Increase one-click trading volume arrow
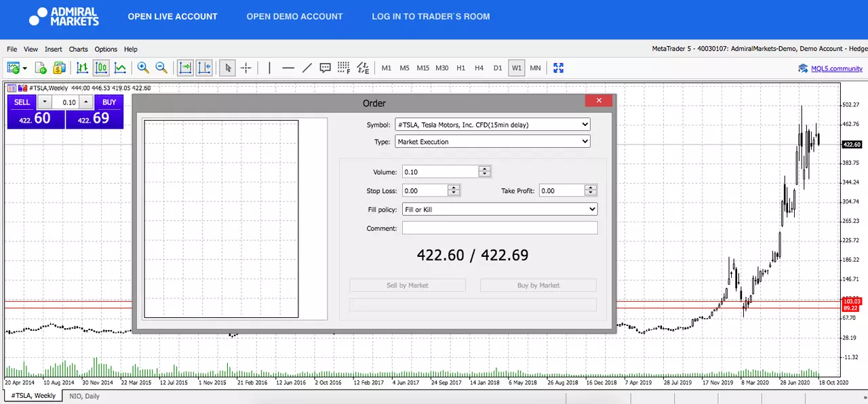Image resolution: width=868 pixels, height=404 pixels. [86, 102]
